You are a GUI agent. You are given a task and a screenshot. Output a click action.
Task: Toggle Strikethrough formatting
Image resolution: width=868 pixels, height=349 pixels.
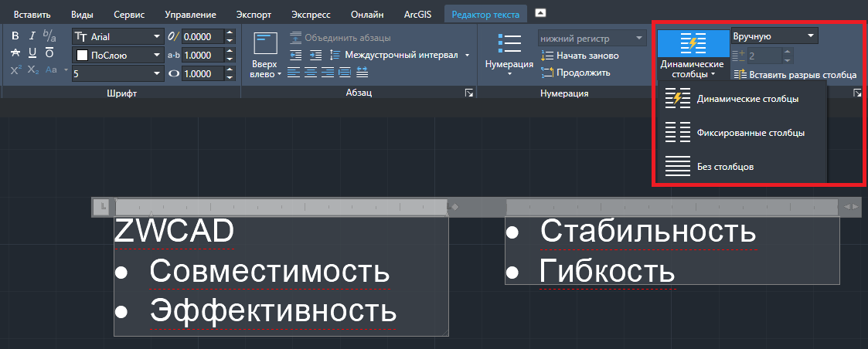(x=15, y=53)
